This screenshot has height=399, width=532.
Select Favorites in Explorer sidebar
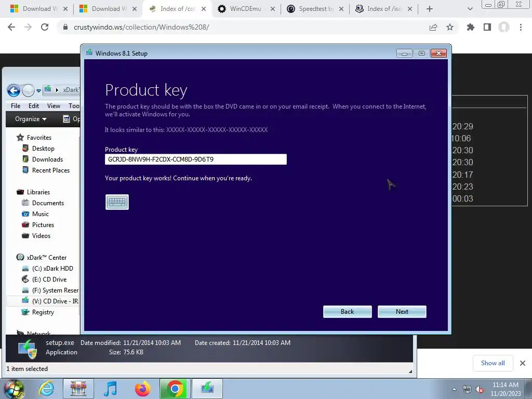34,137
